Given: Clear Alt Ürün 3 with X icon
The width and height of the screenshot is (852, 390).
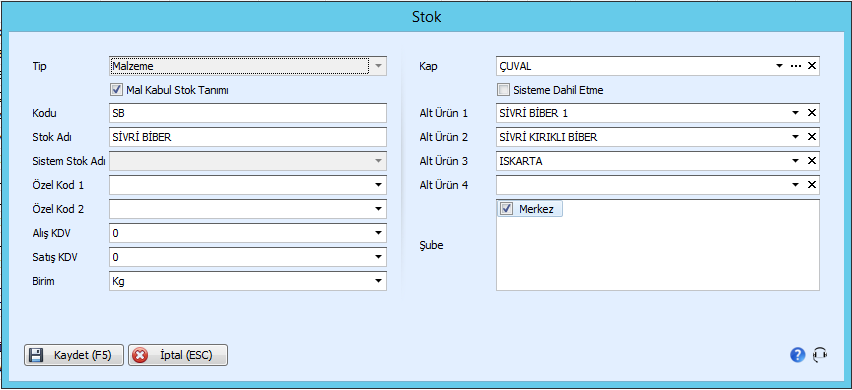Looking at the screenshot, I should (812, 161).
